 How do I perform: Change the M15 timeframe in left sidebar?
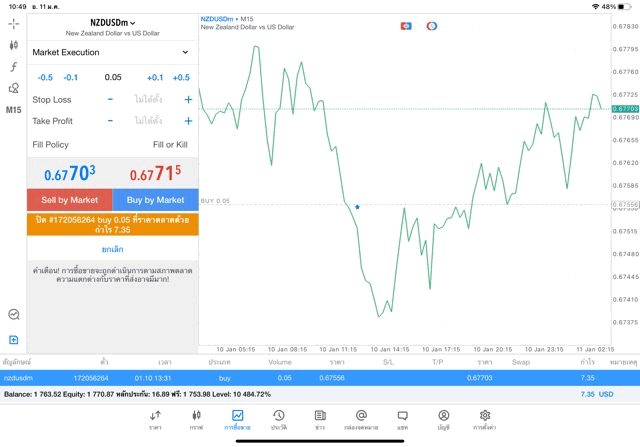(x=13, y=110)
